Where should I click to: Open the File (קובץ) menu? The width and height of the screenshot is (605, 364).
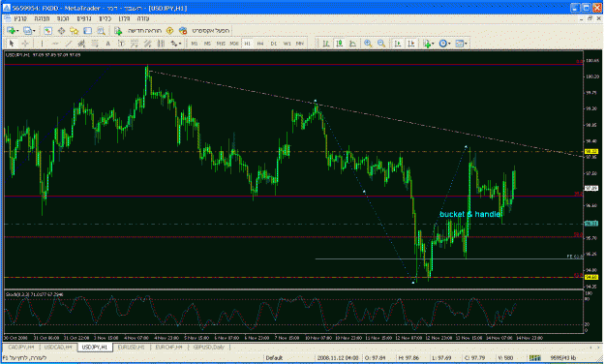21,18
